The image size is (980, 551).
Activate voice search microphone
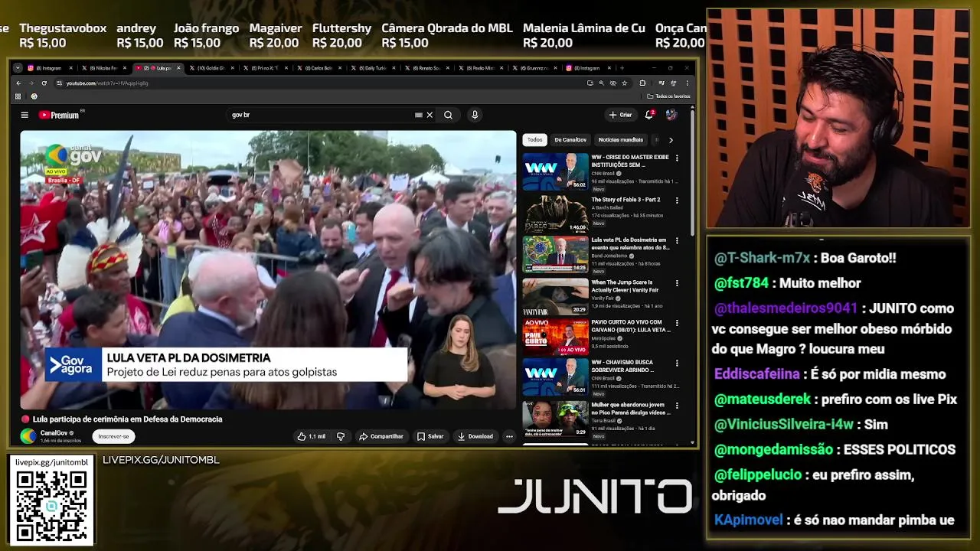[x=475, y=115]
